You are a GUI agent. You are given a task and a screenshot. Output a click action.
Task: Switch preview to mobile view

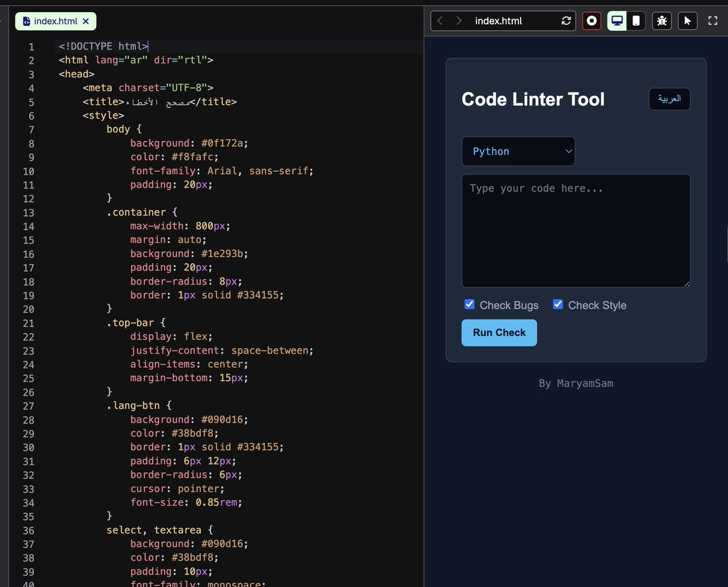coord(636,21)
